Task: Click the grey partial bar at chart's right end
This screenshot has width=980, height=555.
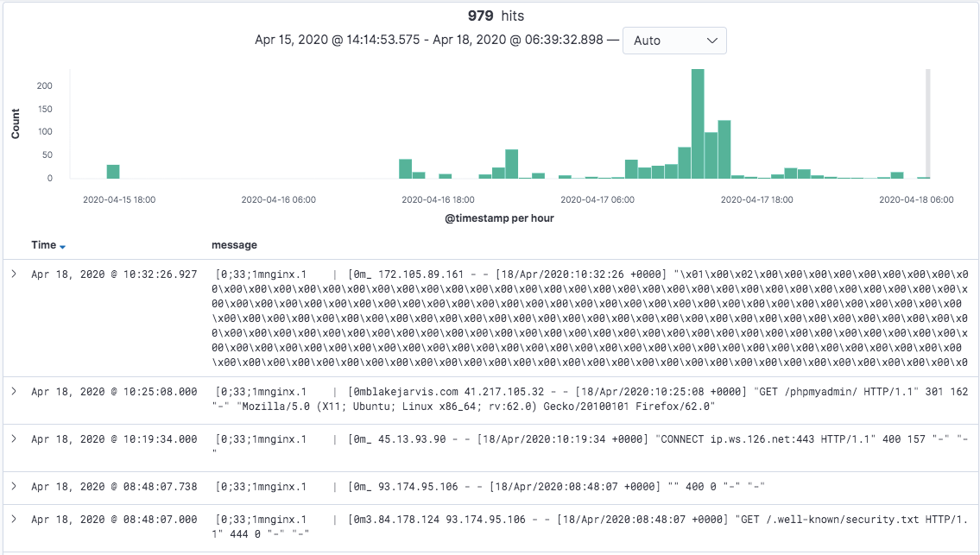Action: click(928, 123)
